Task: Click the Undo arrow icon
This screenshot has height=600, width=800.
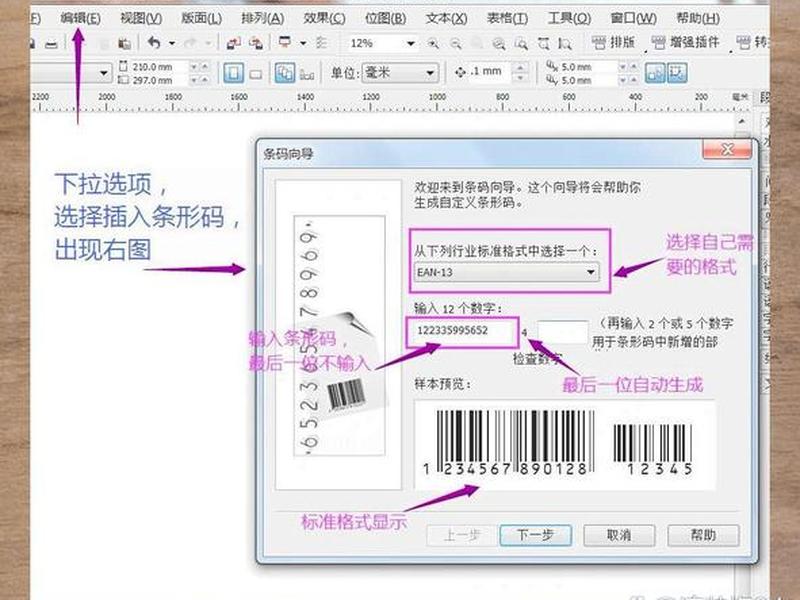Action: 154,43
